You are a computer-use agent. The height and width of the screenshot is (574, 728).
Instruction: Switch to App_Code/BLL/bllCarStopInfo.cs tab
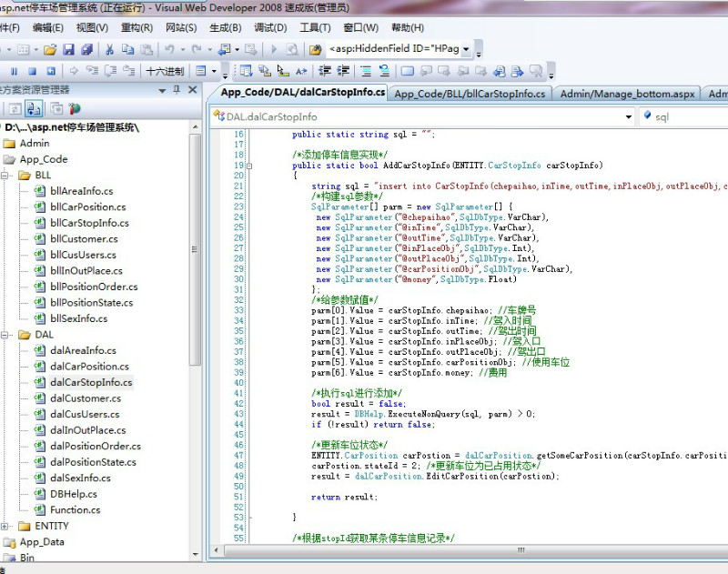tap(470, 94)
